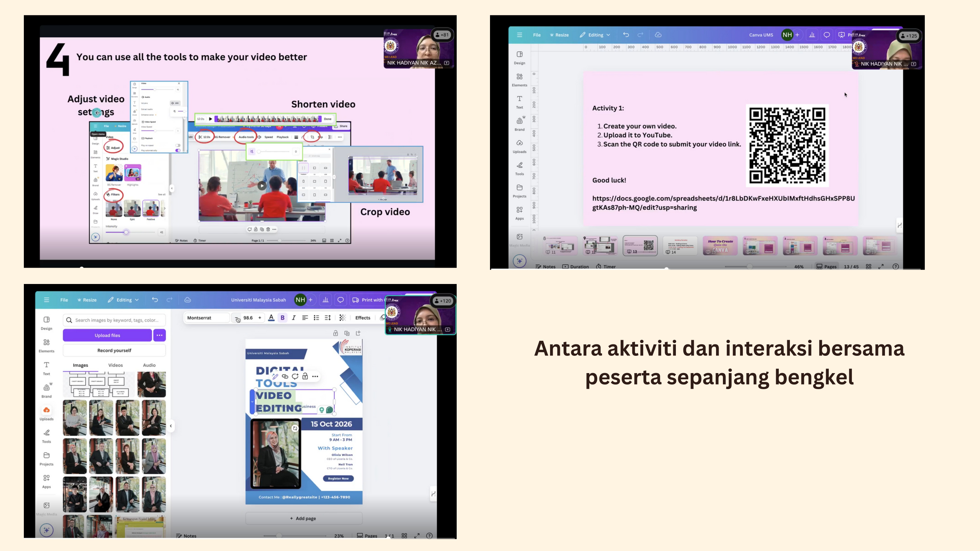
Task: Lock page via lock icon above poster
Action: tap(335, 333)
